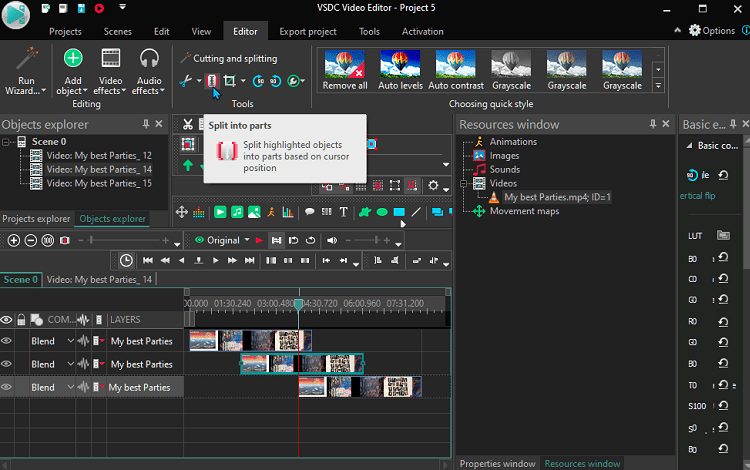750x470 pixels.
Task: Open the Tools ribbon tab
Action: [x=369, y=32]
